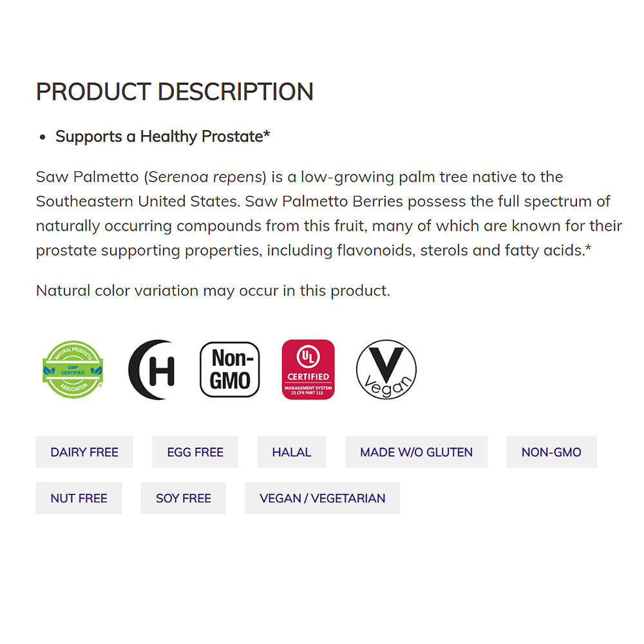Click the GMP Certified green badge icon

(x=73, y=369)
